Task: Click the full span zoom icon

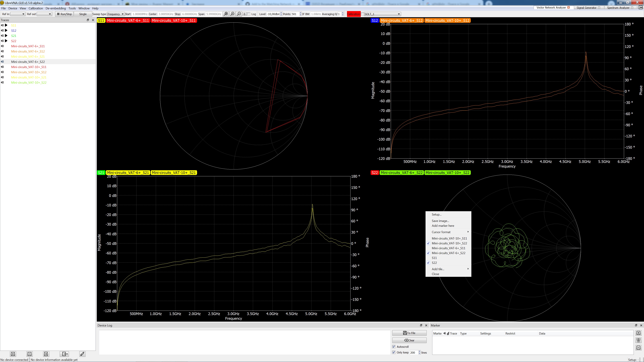Action: click(x=226, y=14)
